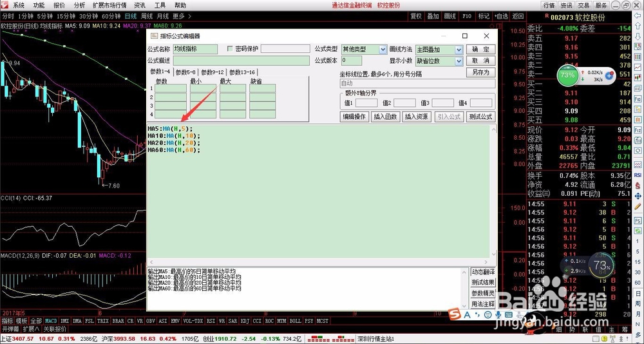Click the 测试结果 button
Viewport: 644px width, 344px height.
point(483,283)
